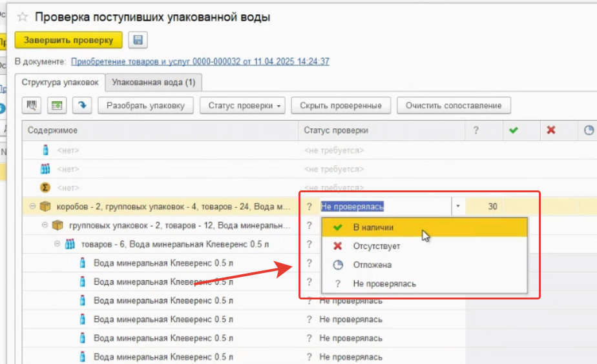
Task: Click the barcode scanner toolbar icon
Action: [x=33, y=105]
